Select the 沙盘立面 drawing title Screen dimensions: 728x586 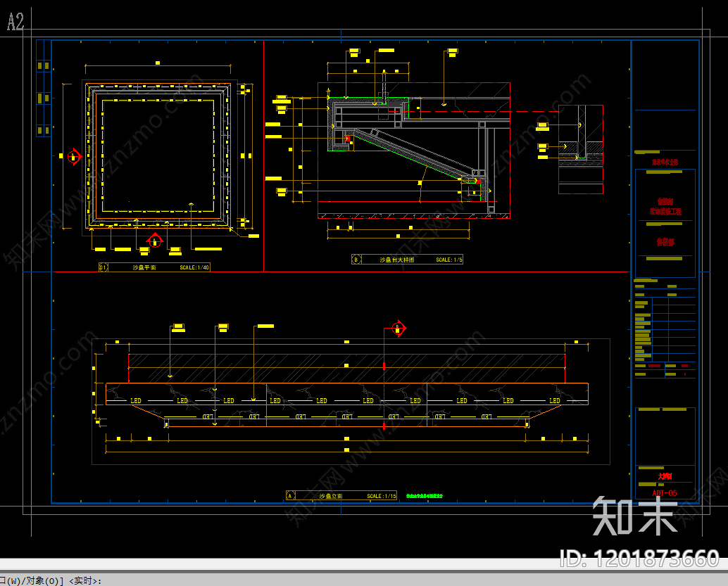pos(331,496)
